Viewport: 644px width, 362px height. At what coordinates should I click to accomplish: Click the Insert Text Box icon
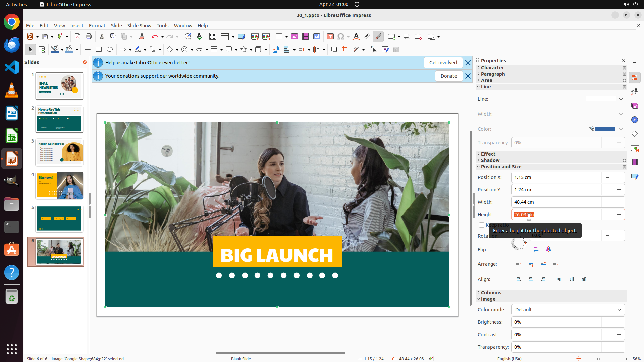tap(330, 37)
